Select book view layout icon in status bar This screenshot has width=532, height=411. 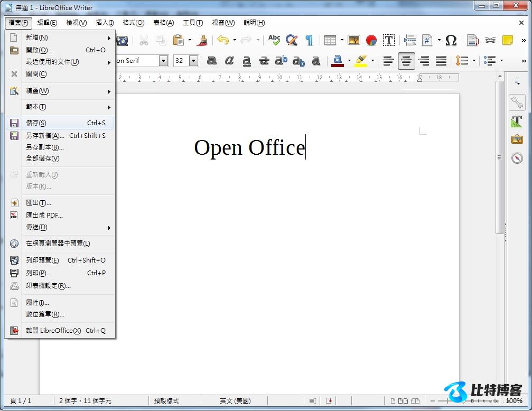tap(415, 401)
